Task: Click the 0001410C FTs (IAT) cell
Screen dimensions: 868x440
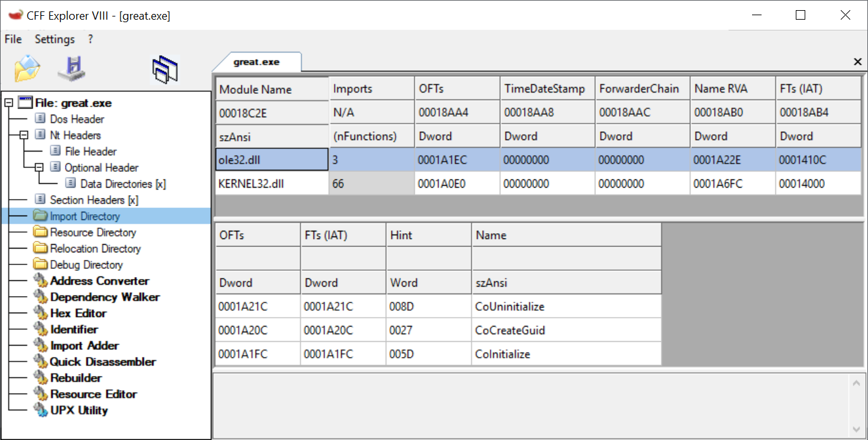Action: [819, 160]
